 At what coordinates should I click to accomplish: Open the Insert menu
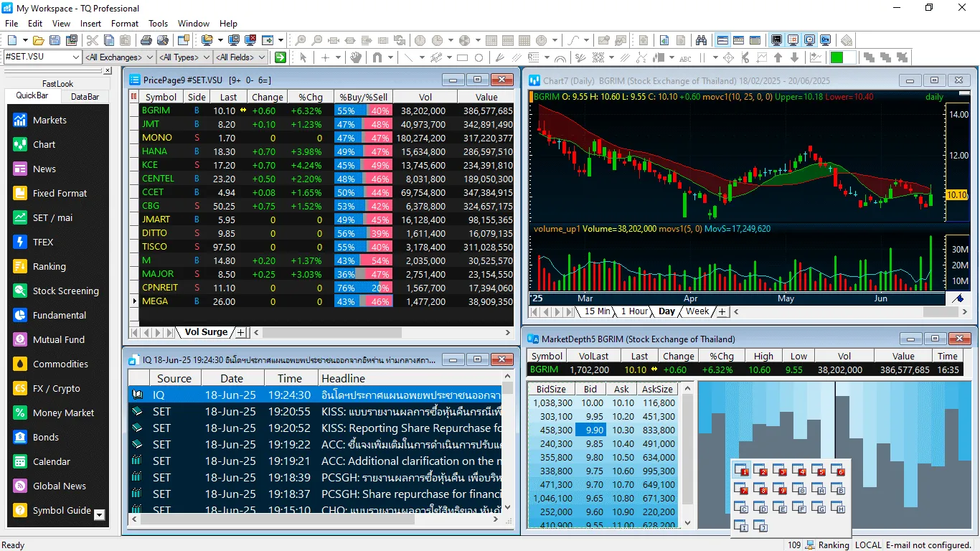(90, 24)
